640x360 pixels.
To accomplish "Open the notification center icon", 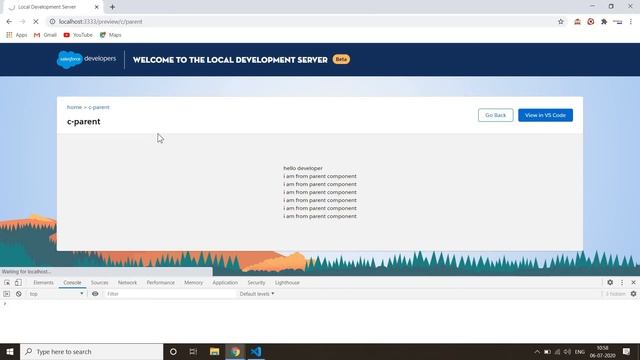I will point(627,351).
